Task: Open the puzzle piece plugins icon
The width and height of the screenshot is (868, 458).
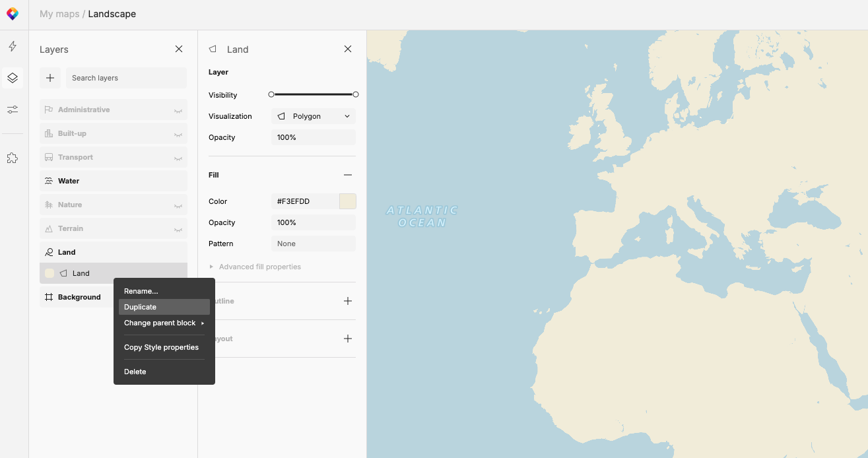Action: pos(13,158)
